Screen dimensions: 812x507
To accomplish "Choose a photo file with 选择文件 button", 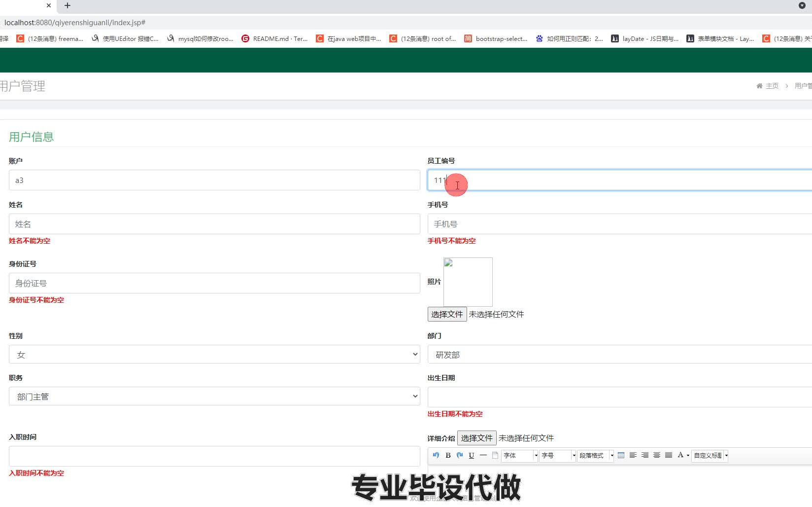I will [447, 314].
